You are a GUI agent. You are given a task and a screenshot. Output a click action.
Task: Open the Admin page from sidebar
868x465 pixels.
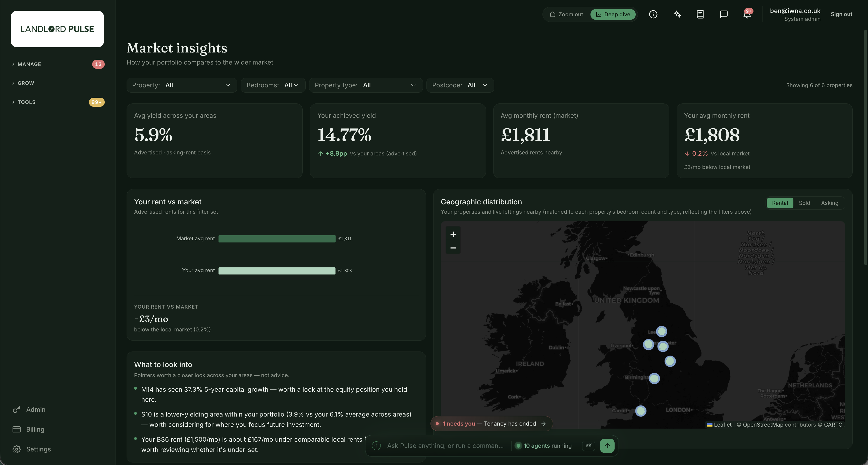point(36,410)
